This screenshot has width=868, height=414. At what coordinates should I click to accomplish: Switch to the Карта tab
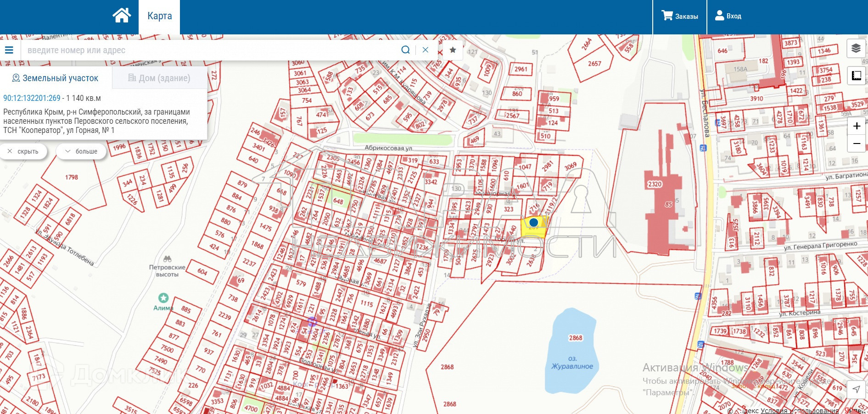point(159,16)
